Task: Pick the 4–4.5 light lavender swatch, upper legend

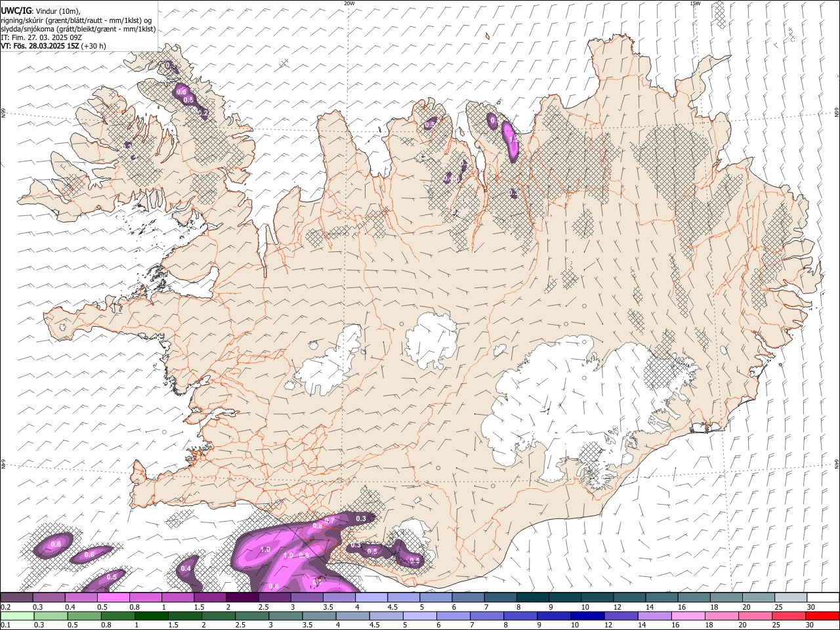Action: click(x=371, y=597)
